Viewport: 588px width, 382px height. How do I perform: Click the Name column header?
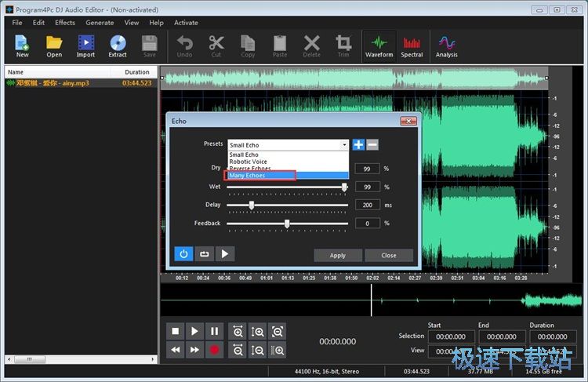57,72
